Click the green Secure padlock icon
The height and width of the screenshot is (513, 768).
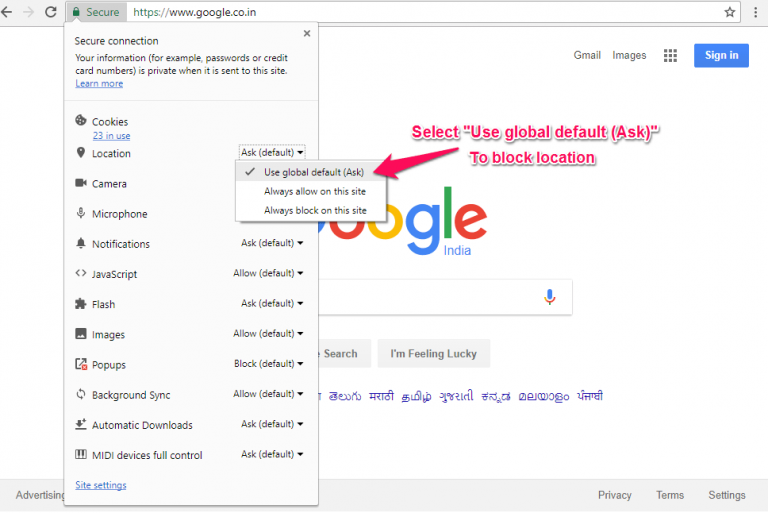tap(76, 12)
